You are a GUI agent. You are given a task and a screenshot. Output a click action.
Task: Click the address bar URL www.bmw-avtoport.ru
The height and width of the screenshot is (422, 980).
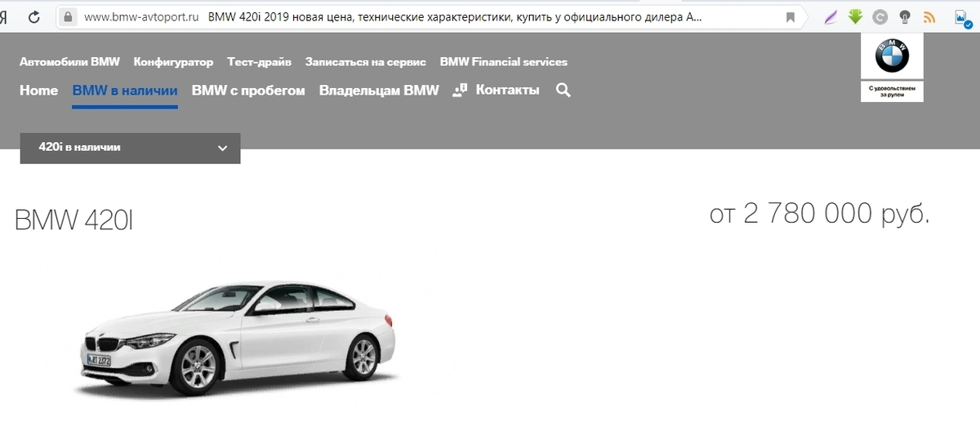(x=141, y=17)
